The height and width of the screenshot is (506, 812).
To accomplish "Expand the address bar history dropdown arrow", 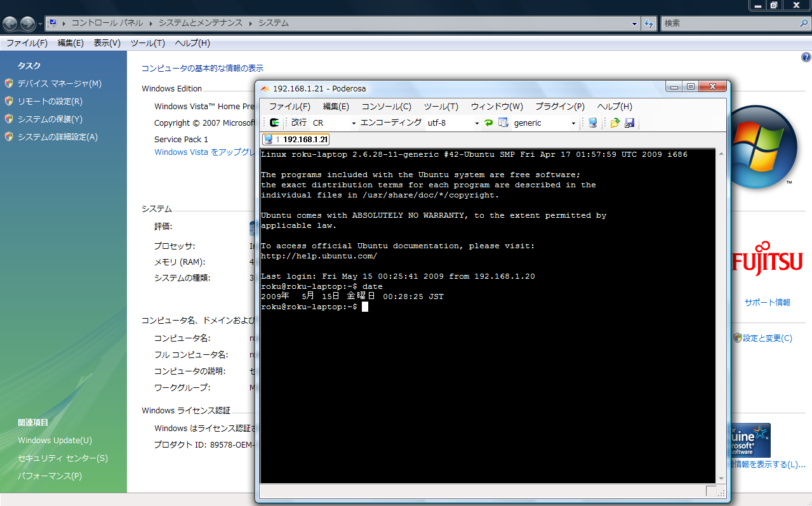I will [x=635, y=23].
